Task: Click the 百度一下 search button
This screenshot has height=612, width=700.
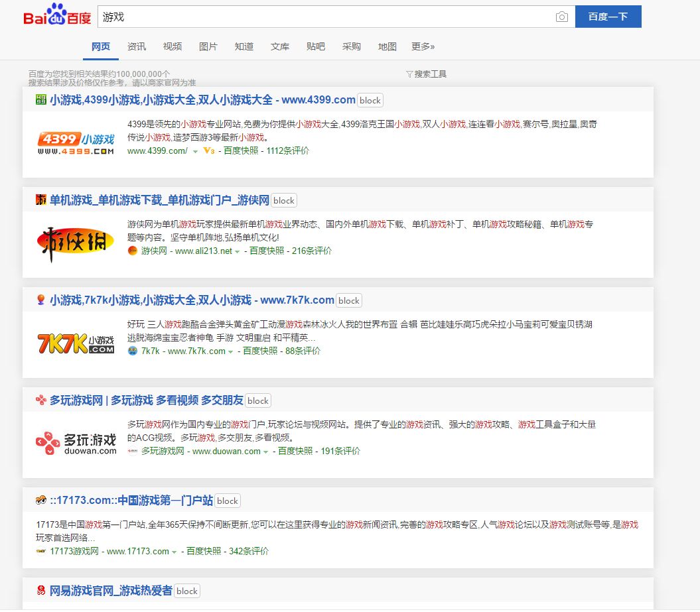Action: point(608,17)
